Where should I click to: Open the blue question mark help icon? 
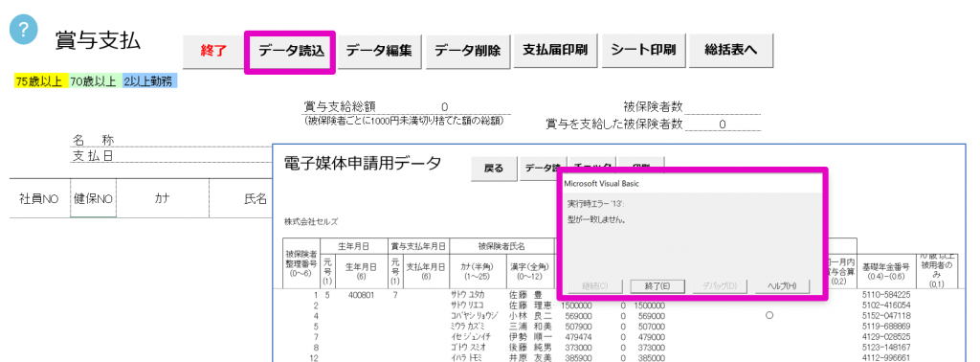coord(24,32)
